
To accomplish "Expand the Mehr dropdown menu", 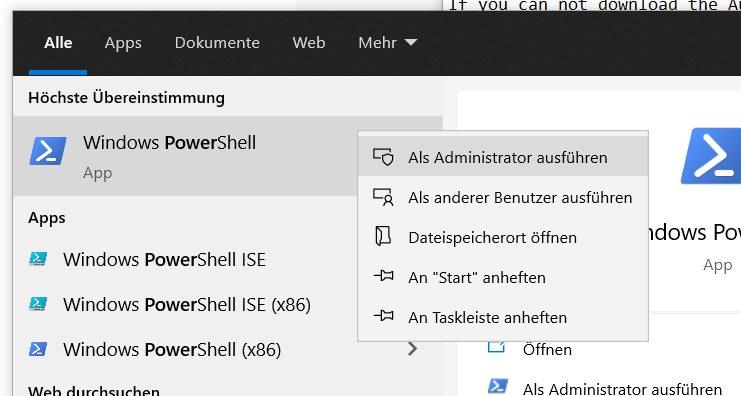I will [x=388, y=43].
